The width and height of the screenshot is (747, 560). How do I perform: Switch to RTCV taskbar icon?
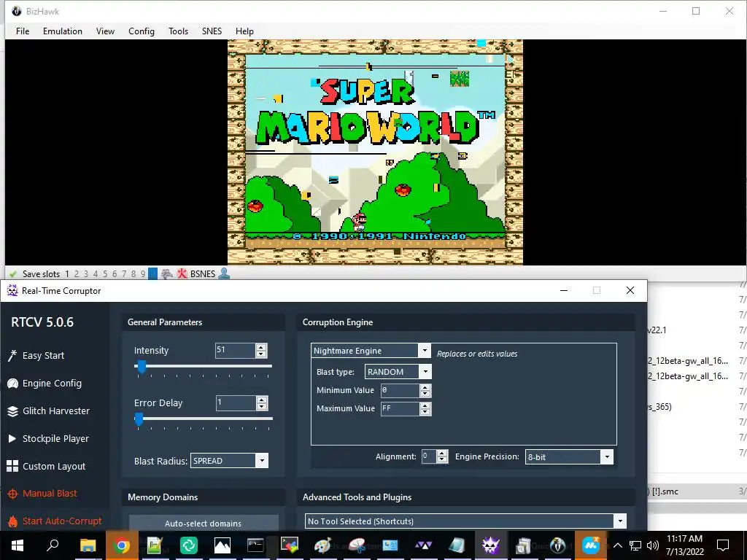(x=490, y=545)
